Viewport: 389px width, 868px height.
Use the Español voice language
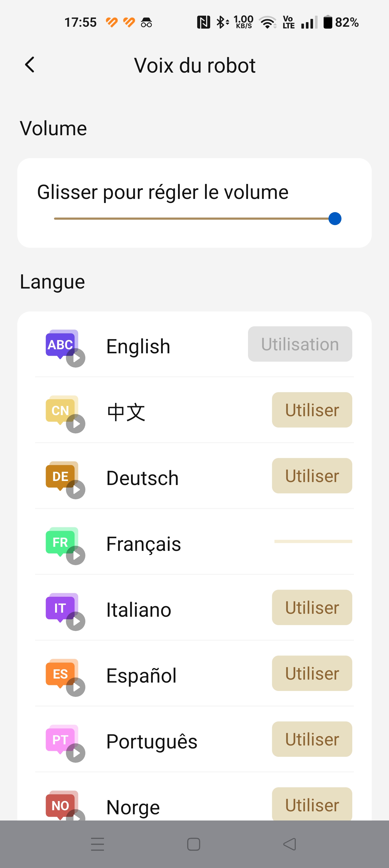(x=312, y=673)
